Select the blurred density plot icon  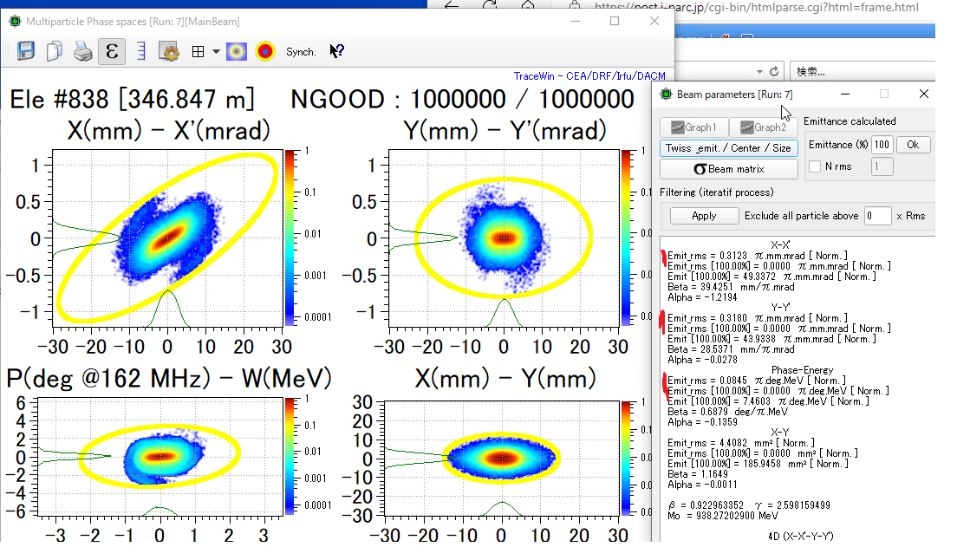[x=237, y=51]
